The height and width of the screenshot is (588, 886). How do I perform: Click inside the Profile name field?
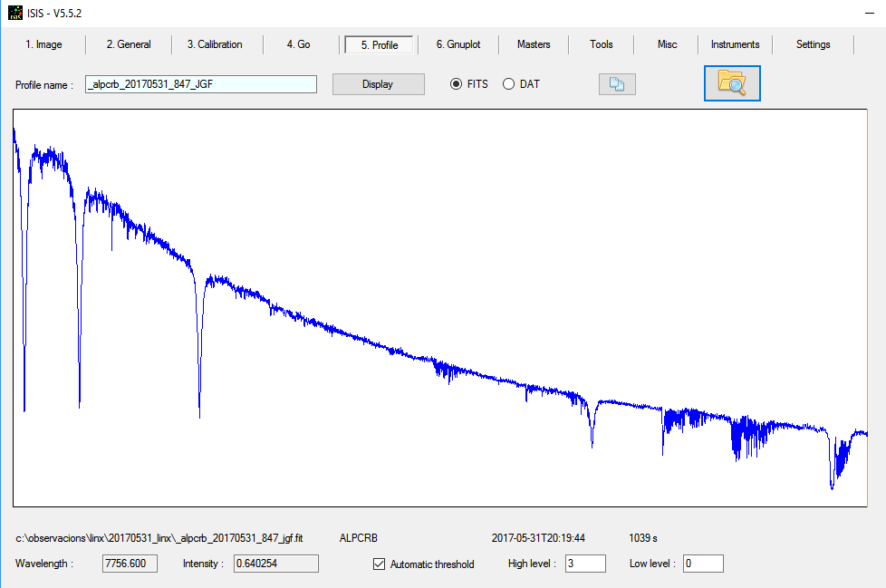click(x=199, y=83)
